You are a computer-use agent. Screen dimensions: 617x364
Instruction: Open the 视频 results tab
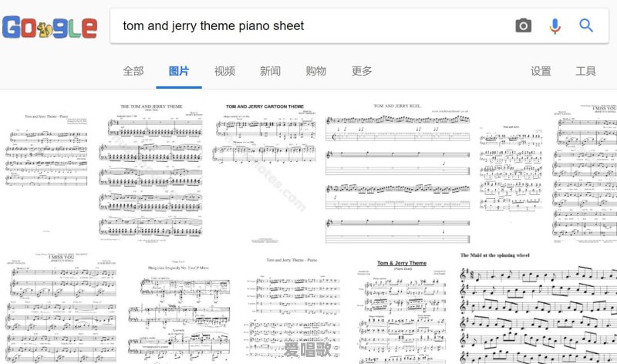click(224, 71)
